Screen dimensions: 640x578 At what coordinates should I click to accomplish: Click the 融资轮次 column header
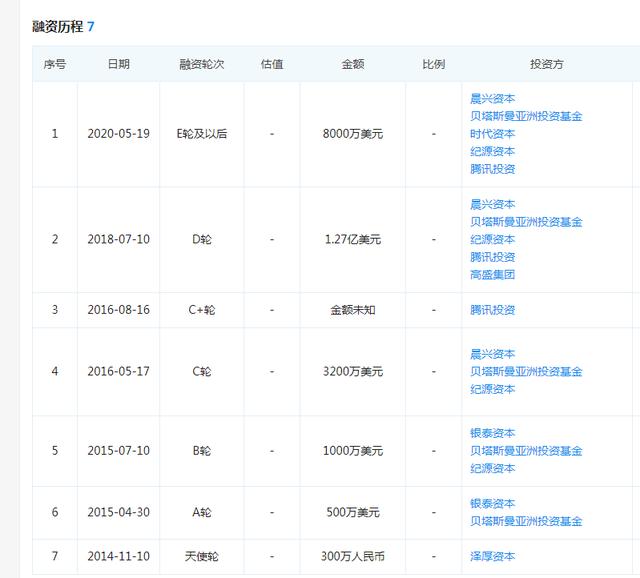click(202, 64)
